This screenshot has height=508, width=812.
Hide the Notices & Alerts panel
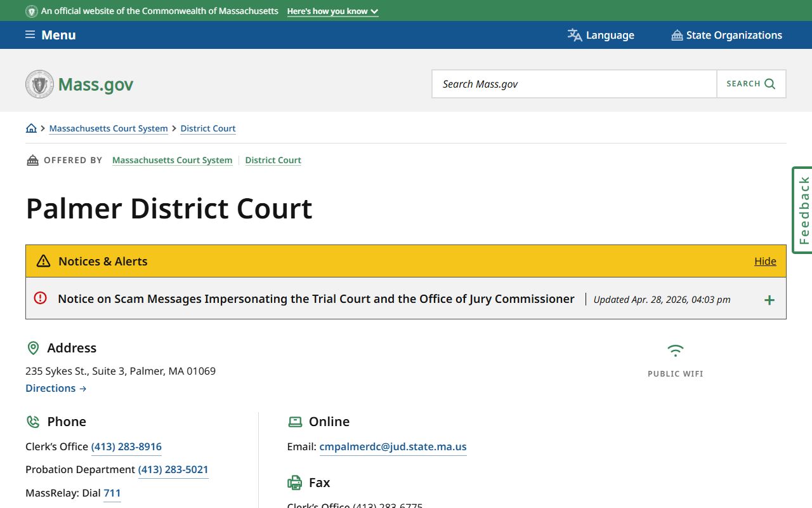(x=765, y=261)
